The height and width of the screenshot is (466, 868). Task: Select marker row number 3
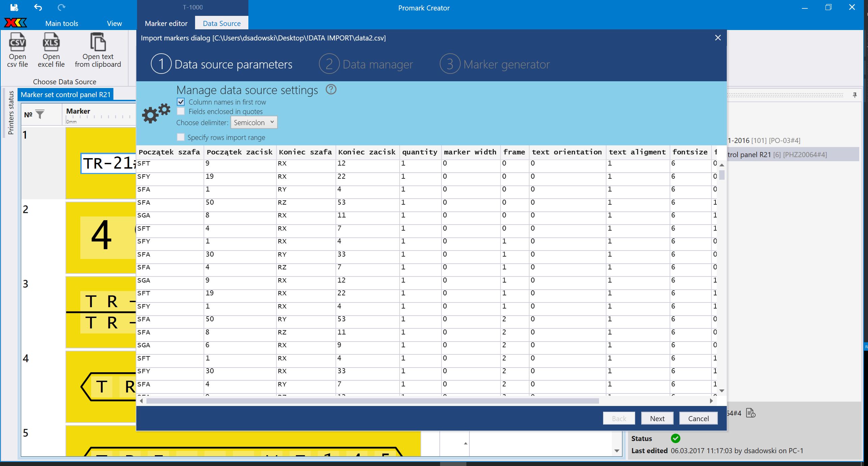26,284
